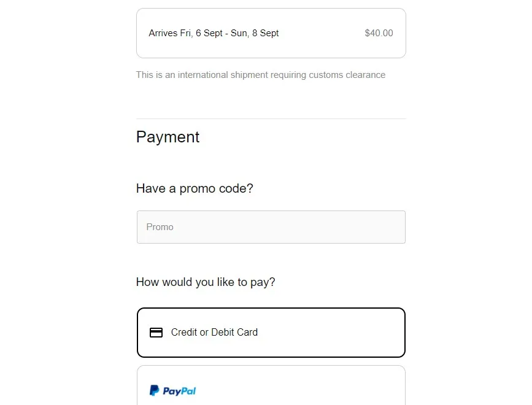
Task: Click the "Arrives Fri, 6 Sept" delivery text
Action: click(185, 33)
